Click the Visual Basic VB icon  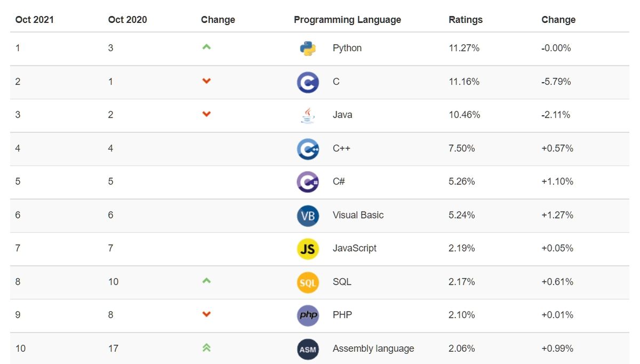tap(308, 215)
